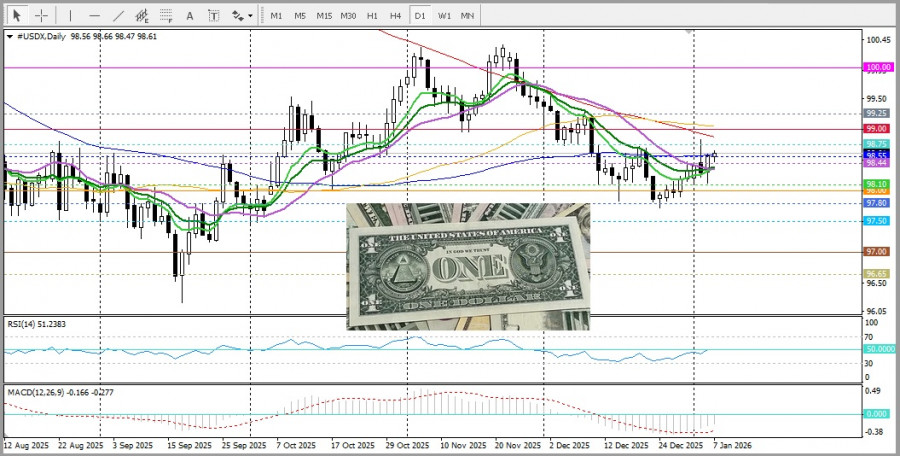Viewport: 900px width, 456px height.
Task: Click the MACD scale value -0.38
Action: point(875,432)
